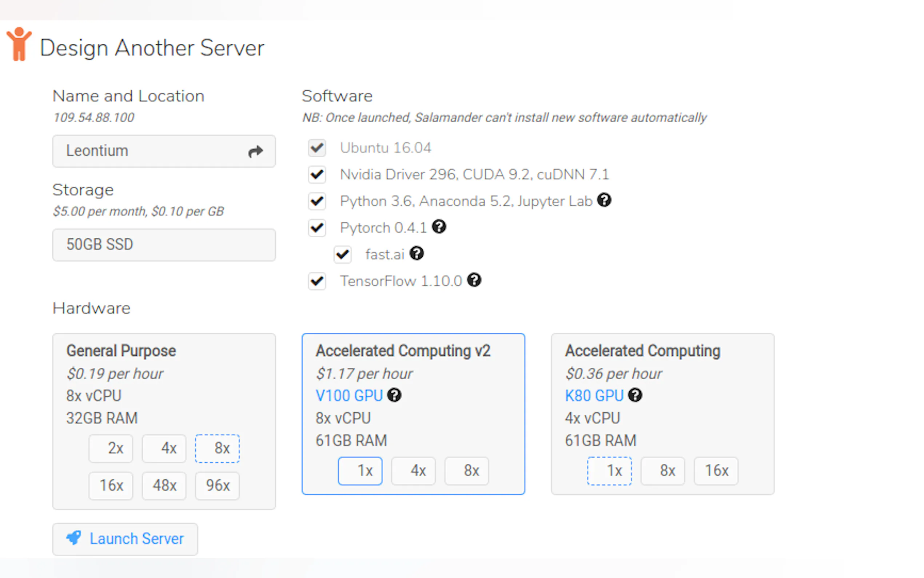This screenshot has height=578, width=924.
Task: Click the orange Salamander mascot logo
Action: tap(18, 44)
